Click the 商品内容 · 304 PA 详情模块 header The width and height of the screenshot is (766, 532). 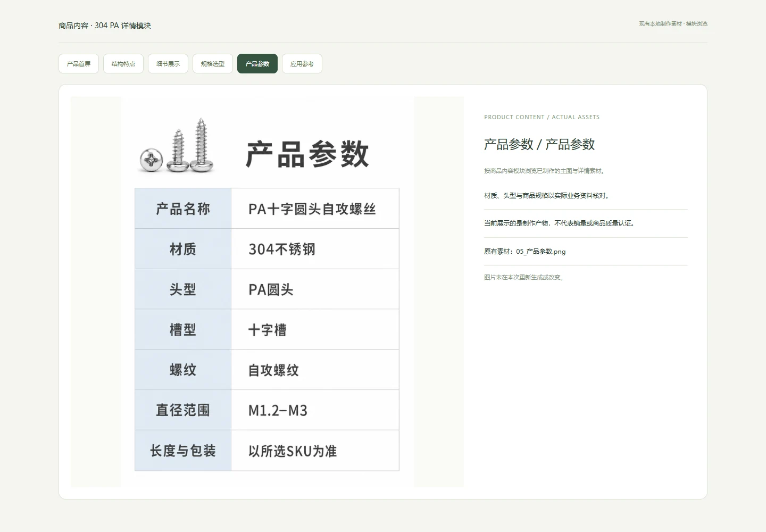pos(105,26)
